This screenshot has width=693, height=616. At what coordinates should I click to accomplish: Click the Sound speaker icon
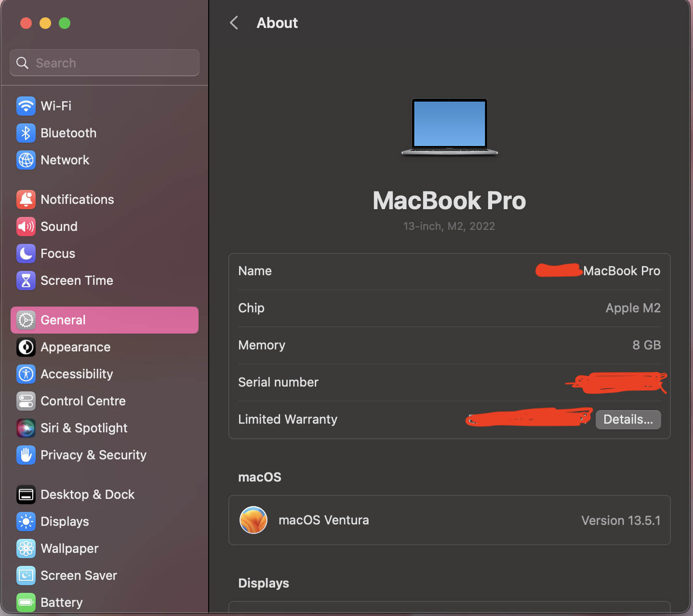tap(26, 227)
